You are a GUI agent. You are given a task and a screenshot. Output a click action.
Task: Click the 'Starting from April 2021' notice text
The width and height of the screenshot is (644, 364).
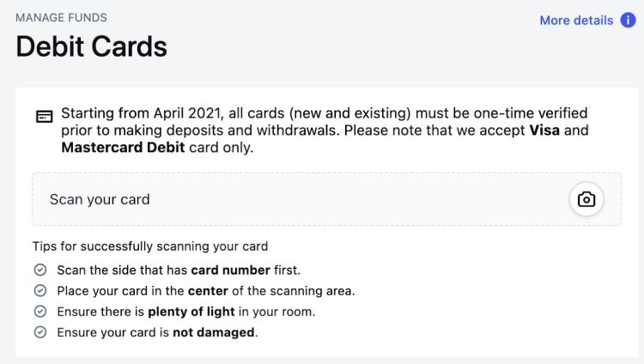point(325,130)
